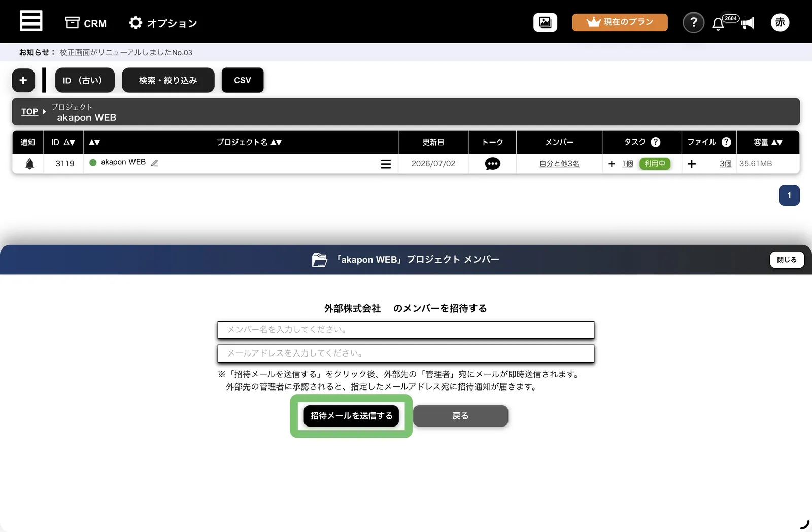The height and width of the screenshot is (532, 812).
Task: Click the 35.61MB capacity value
Action: (x=756, y=164)
